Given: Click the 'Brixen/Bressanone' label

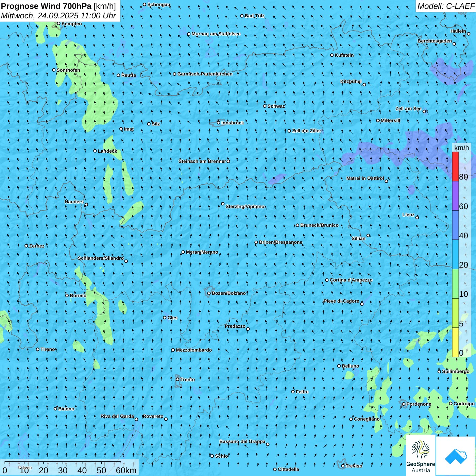Looking at the screenshot, I should tap(281, 242).
